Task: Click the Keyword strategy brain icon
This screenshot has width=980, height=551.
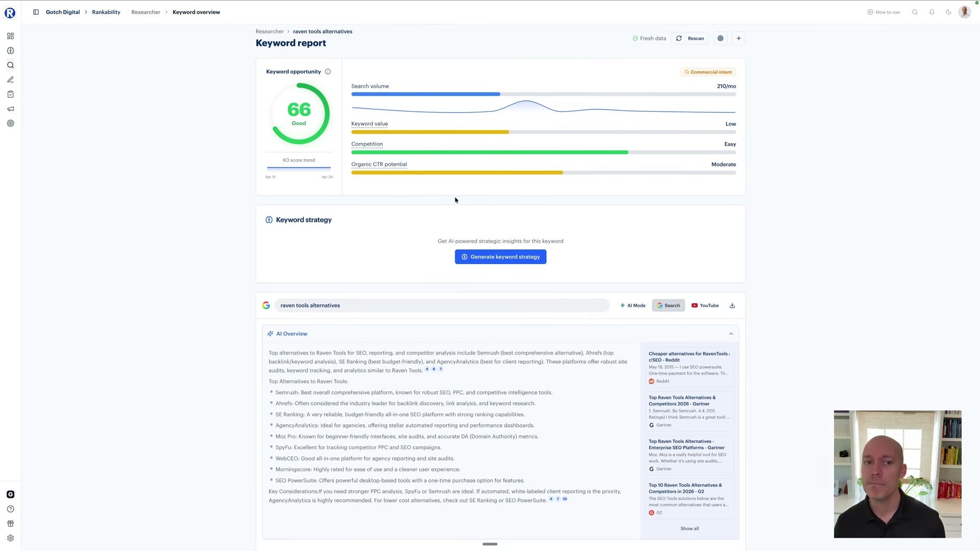Action: 269,220
